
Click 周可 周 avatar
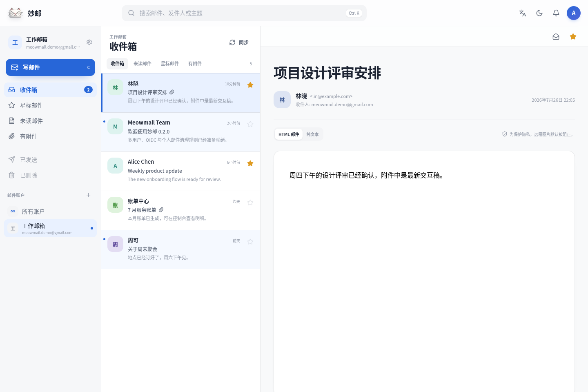click(x=115, y=244)
